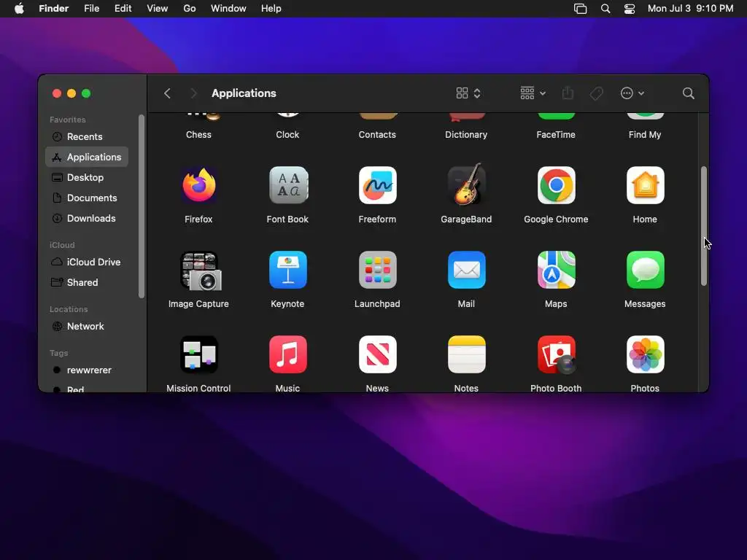Open the Firefox app icon
747x560 pixels.
[198, 186]
